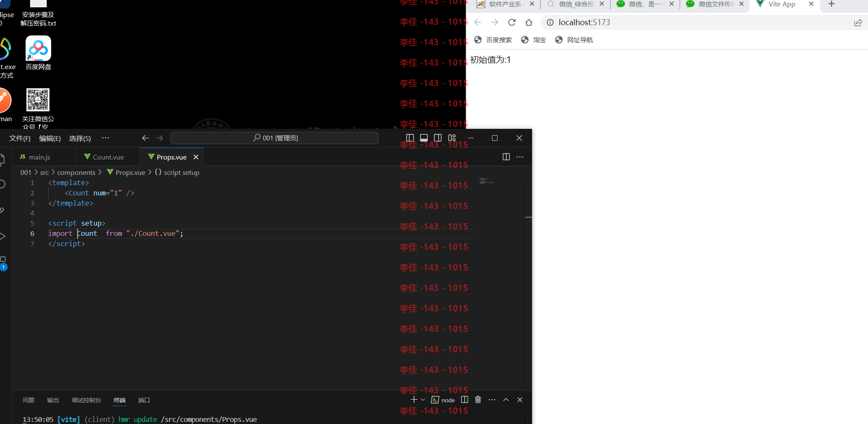This screenshot has width=868, height=424.
Task: Open the 终端 panel tab
Action: coord(120,400)
